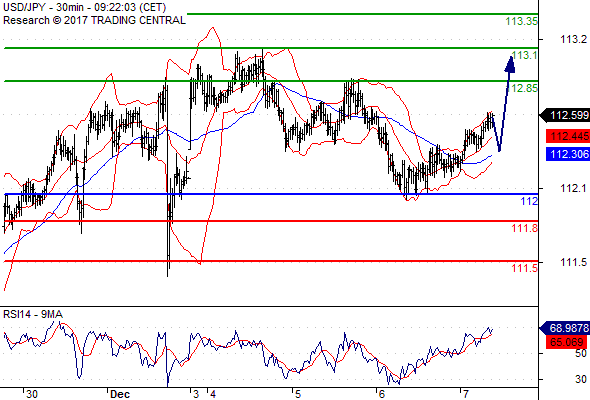Viewport: 590px width, 400px height.
Task: Select the blue pivot label 112
Action: (529, 201)
